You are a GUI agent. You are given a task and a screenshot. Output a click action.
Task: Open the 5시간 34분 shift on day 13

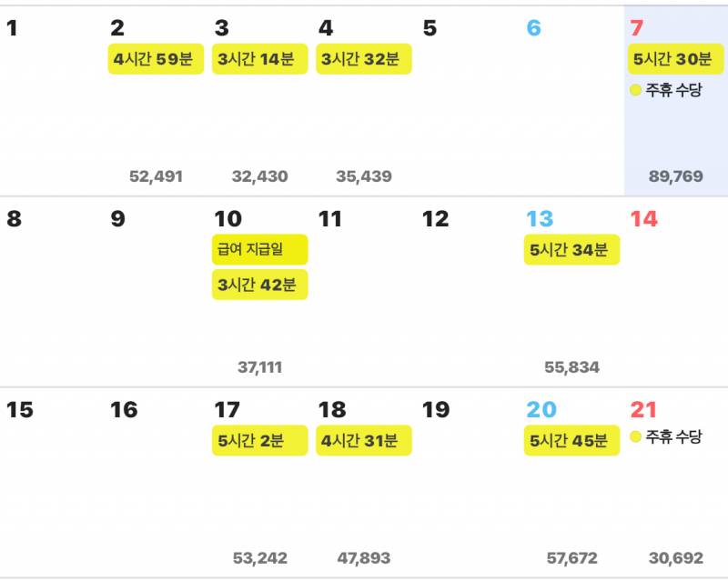click(x=571, y=250)
